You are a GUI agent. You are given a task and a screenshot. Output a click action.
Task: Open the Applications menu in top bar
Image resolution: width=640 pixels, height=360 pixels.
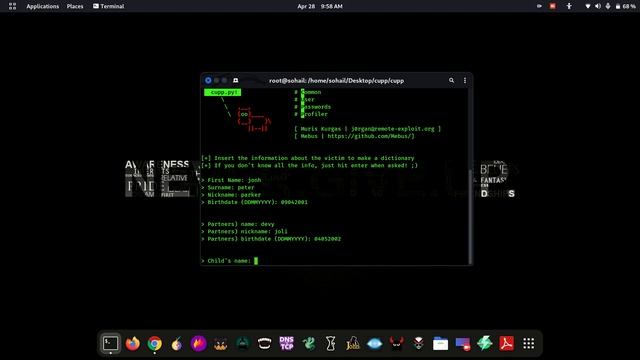coord(42,6)
